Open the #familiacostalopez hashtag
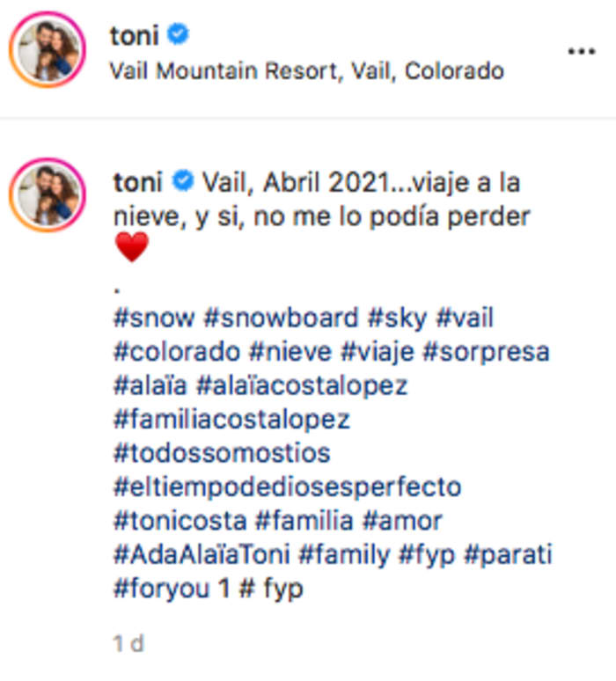The image size is (616, 681). [231, 419]
